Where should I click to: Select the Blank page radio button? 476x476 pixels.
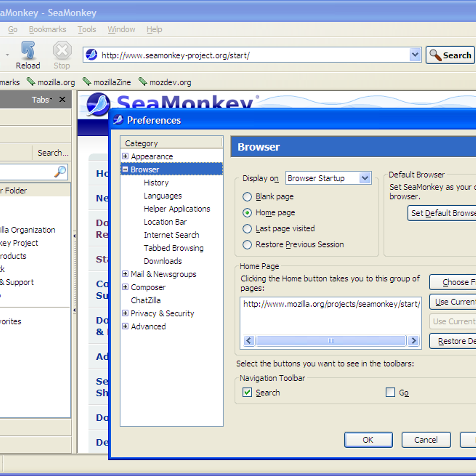coord(247,197)
